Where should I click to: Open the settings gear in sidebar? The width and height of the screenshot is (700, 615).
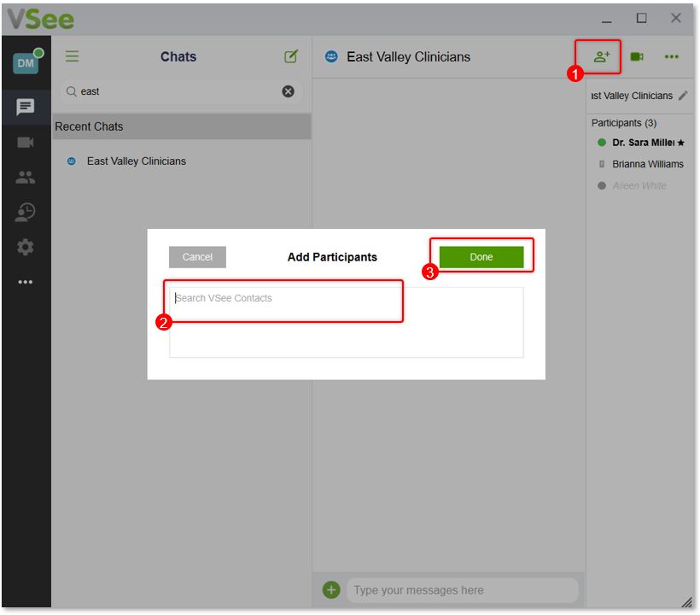pos(26,247)
